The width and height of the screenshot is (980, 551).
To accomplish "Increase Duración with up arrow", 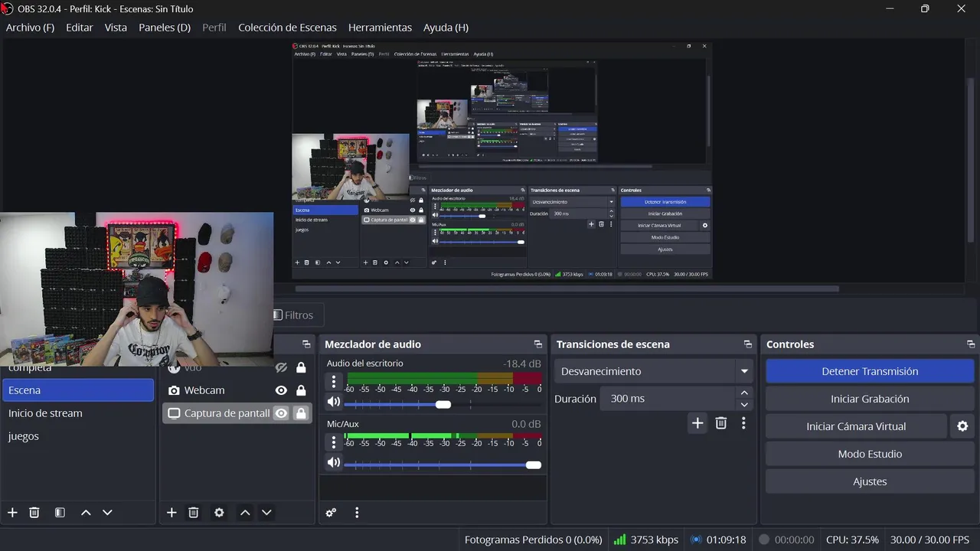I will [744, 393].
